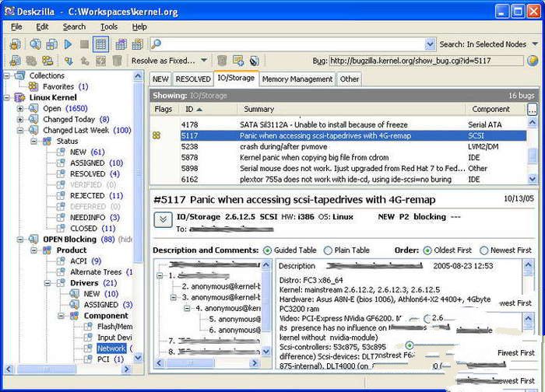
Task: Click the gray cluster icon in second toolbar row
Action: coord(32,61)
